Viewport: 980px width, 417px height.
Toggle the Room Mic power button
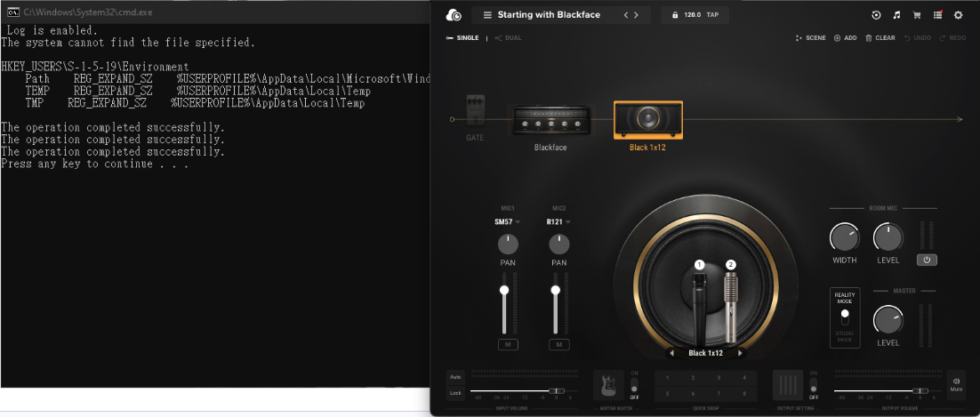click(x=927, y=261)
